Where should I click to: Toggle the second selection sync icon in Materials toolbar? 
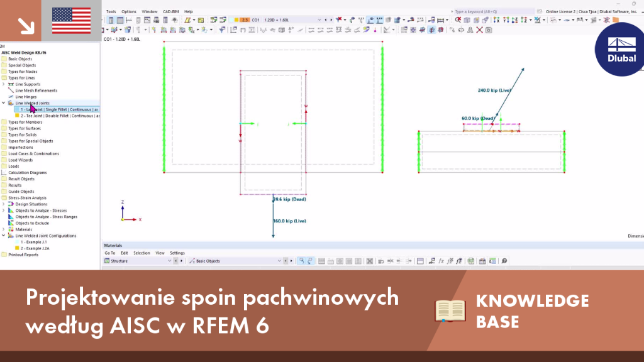(310, 261)
